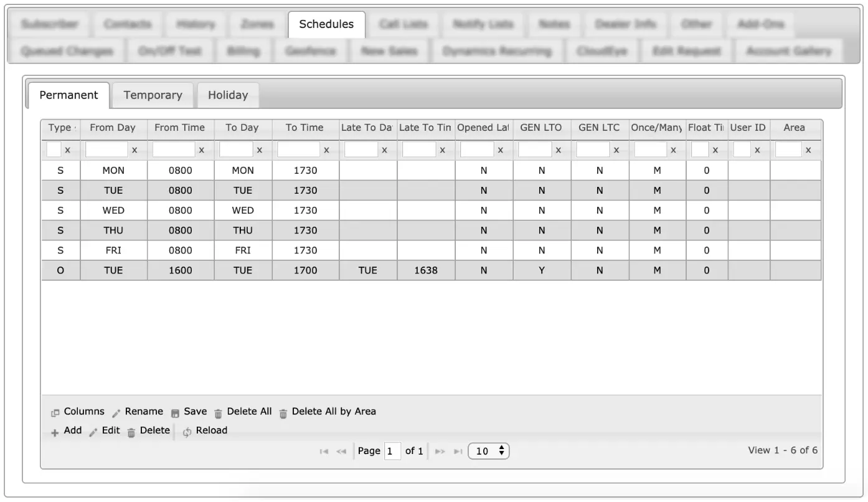The image size is (868, 502).
Task: Select the FRI From Day cell
Action: click(x=113, y=250)
